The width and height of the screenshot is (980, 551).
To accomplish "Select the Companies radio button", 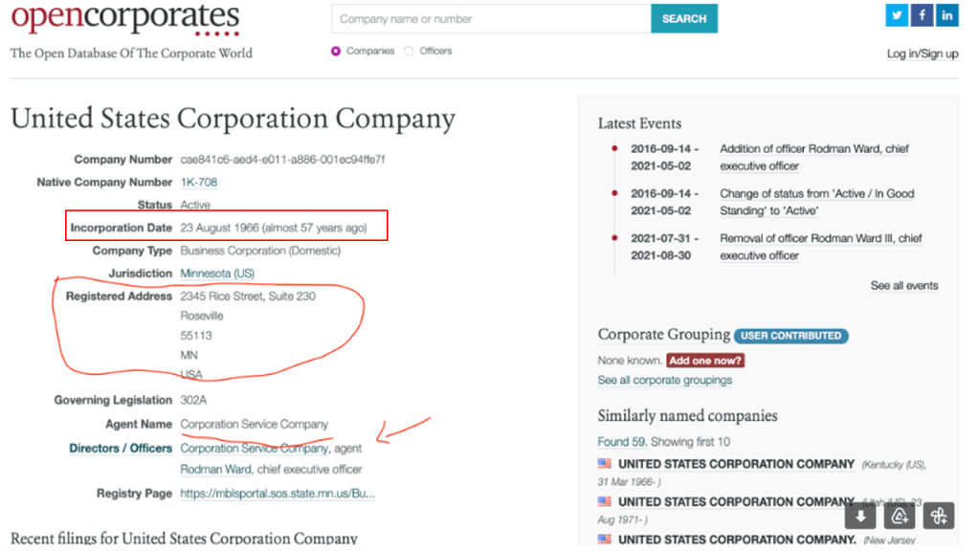I will (x=336, y=52).
